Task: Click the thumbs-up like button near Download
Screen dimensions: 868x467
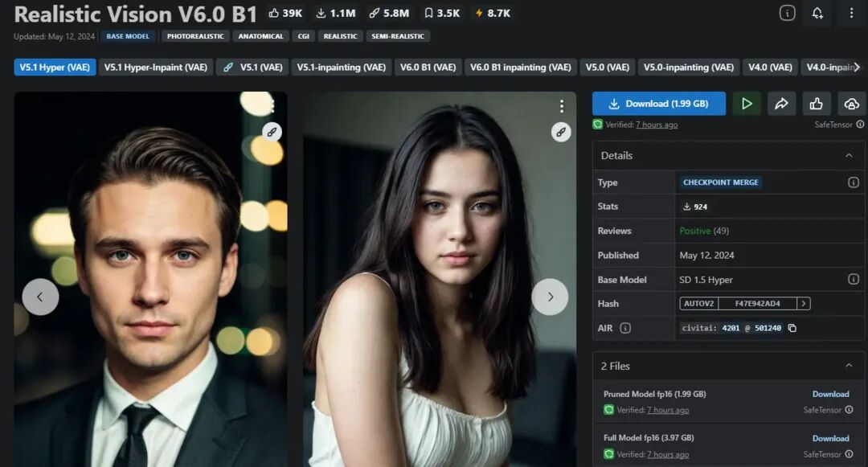Action: click(x=816, y=104)
